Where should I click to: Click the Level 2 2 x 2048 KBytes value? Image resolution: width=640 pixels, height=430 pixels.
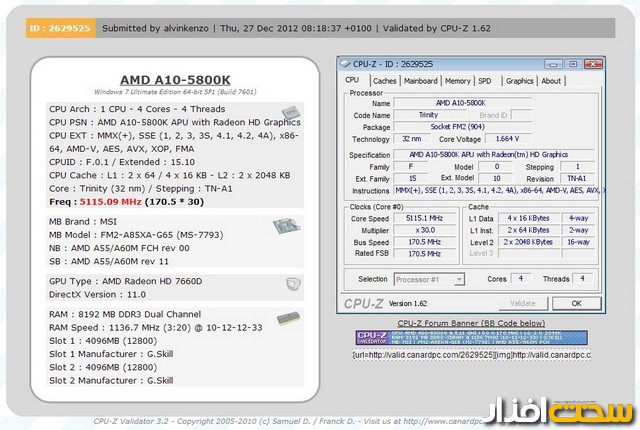(528, 242)
